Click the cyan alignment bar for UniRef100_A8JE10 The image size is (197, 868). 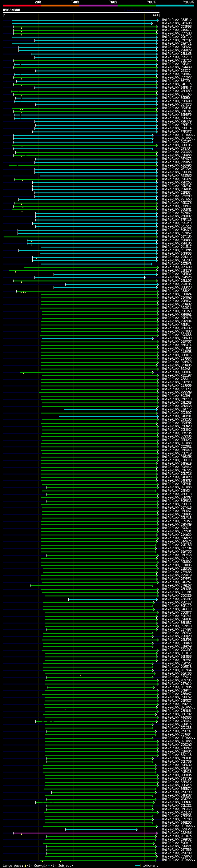(x=85, y=20)
